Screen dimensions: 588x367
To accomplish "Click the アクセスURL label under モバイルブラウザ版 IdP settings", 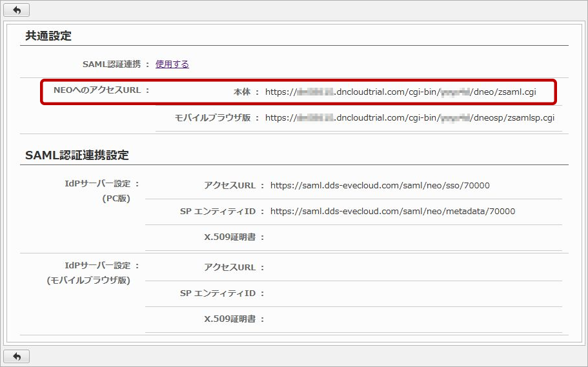I will 230,268.
